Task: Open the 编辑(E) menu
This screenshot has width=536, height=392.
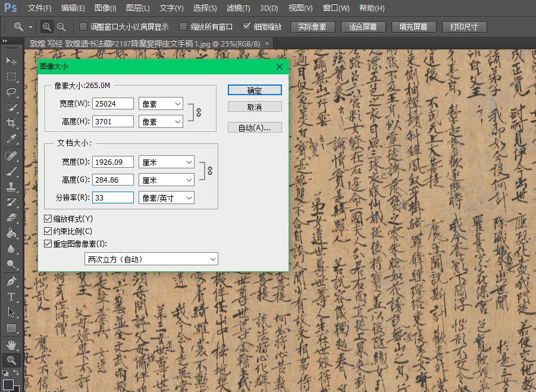Action: tap(73, 8)
